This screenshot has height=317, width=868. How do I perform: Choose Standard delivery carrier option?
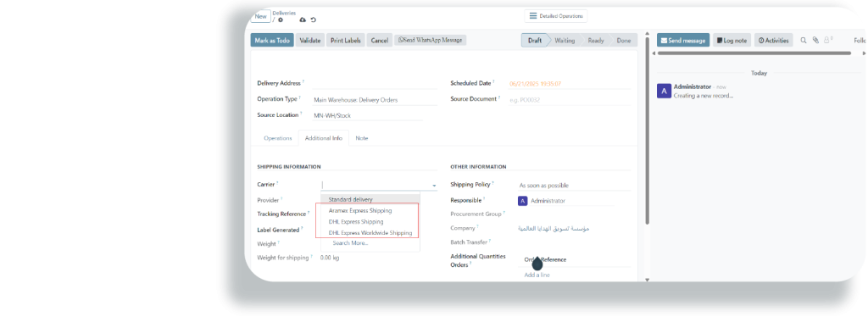pyautogui.click(x=370, y=199)
